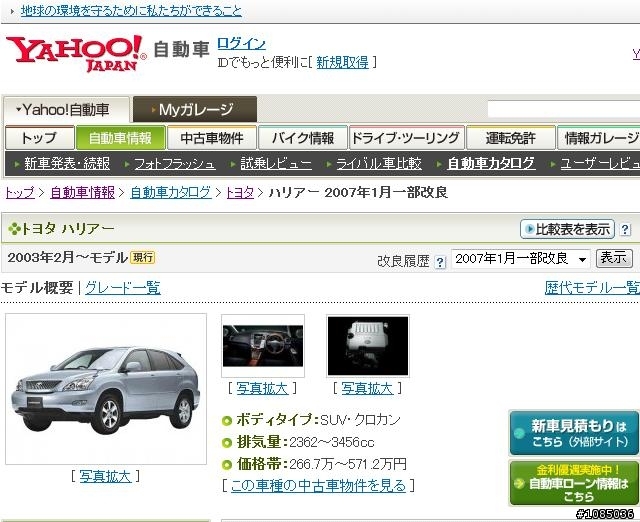Open 試乗レビュー submenu link
Screen dimensions: 640x522
tap(276, 164)
